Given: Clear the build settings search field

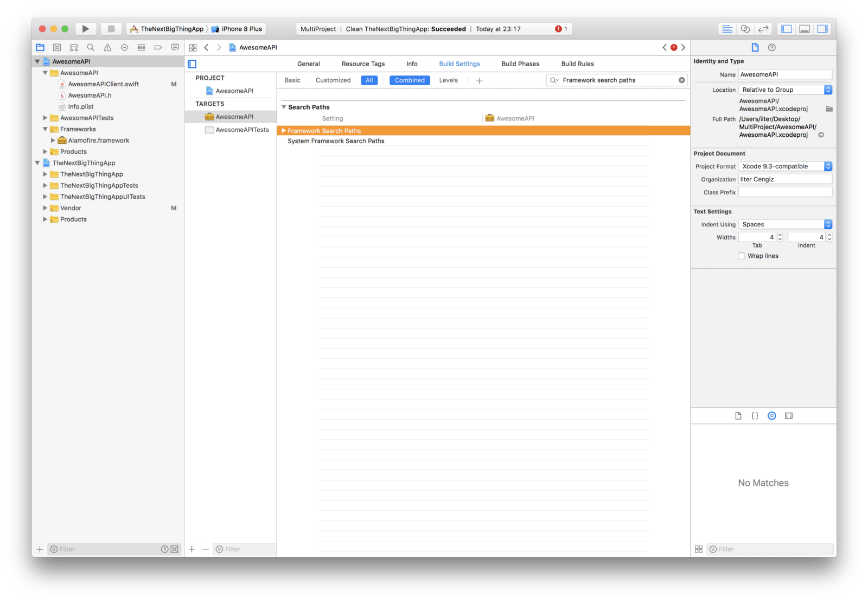Looking at the screenshot, I should [x=681, y=80].
